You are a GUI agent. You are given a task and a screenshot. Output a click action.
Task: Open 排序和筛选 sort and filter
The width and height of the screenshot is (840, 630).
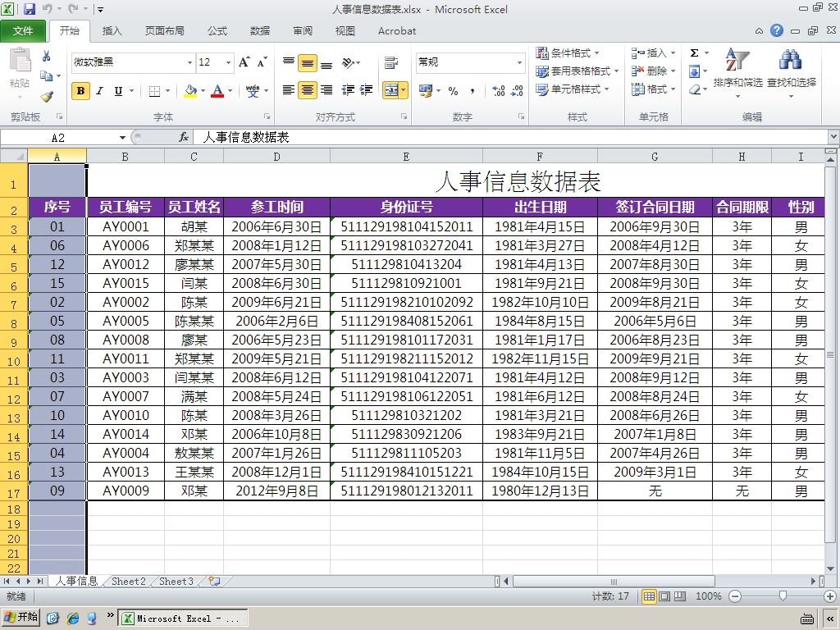point(737,72)
